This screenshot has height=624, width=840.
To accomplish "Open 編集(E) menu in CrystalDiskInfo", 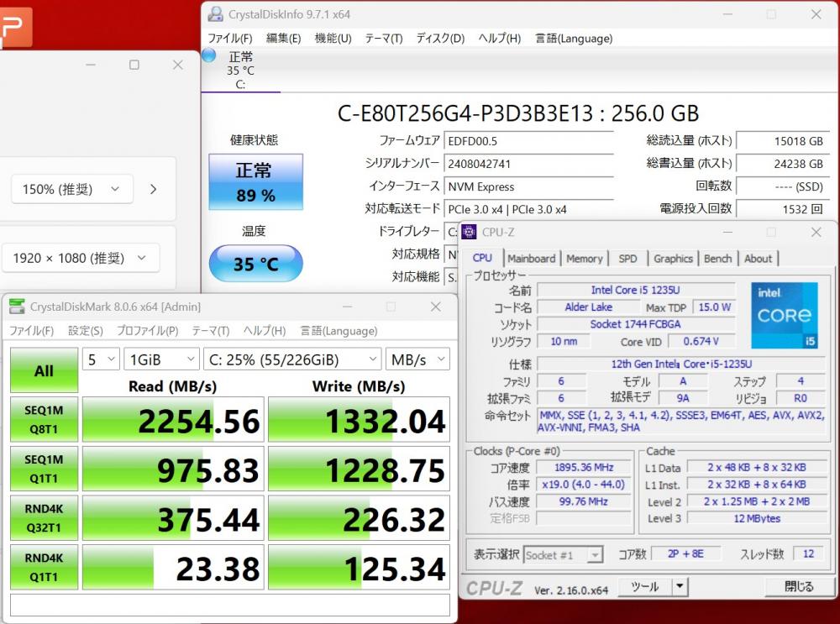I will coord(283,39).
